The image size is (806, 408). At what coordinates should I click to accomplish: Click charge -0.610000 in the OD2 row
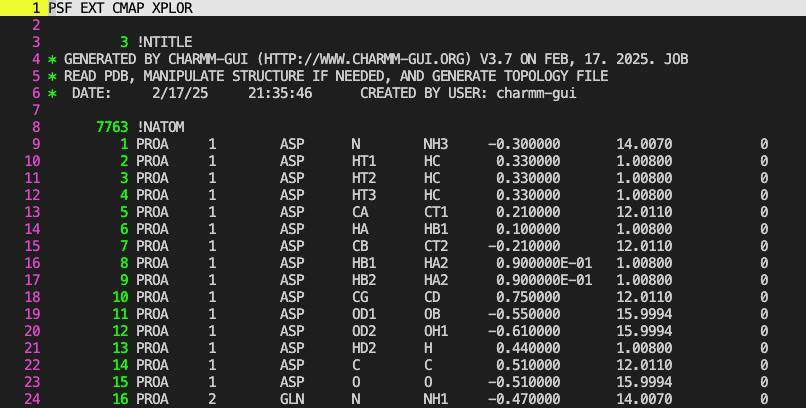(x=524, y=330)
